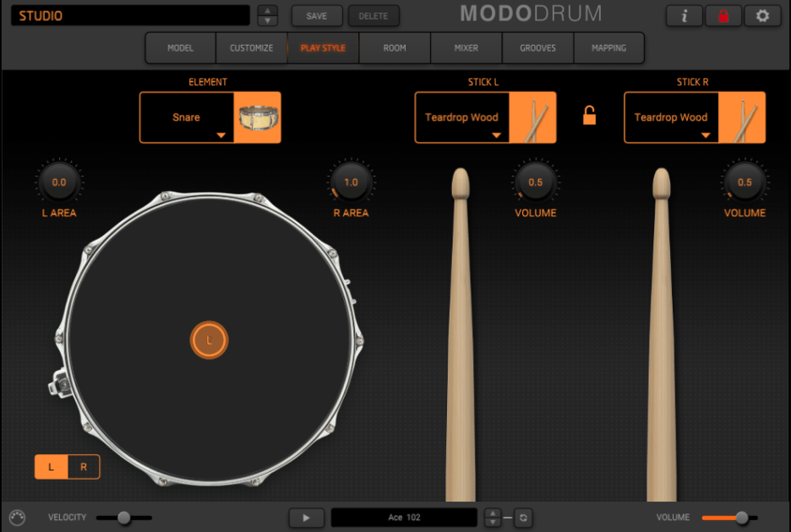The height and width of the screenshot is (532, 791).
Task: Click the MIDI indicator icon bottom left
Action: coord(17,518)
